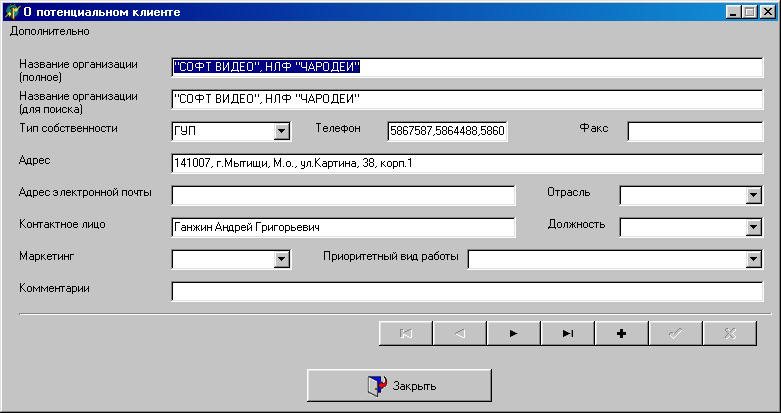Image resolution: width=781 pixels, height=413 pixels.
Task: Maximize the О потенциальном клиенте window
Action: (x=749, y=12)
